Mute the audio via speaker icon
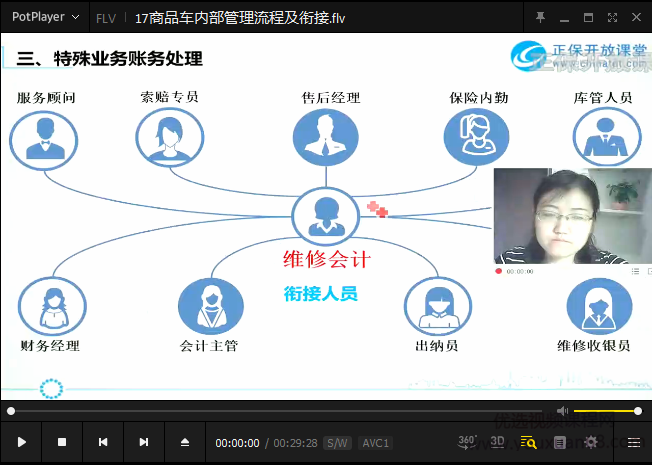The image size is (652, 465). (x=562, y=411)
